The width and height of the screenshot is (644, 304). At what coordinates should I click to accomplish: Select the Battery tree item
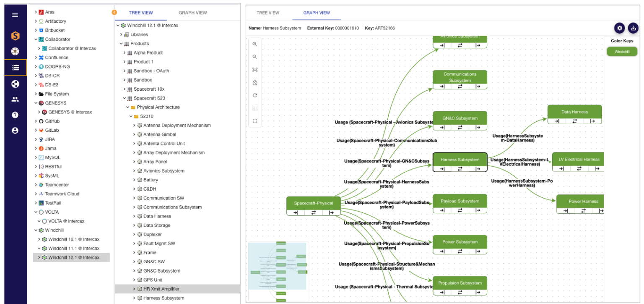click(151, 180)
